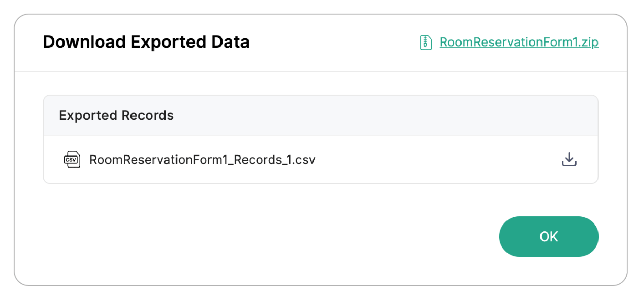
Task: Click the zip archive icon beside RoomReservationForm1.zip
Action: point(425,42)
